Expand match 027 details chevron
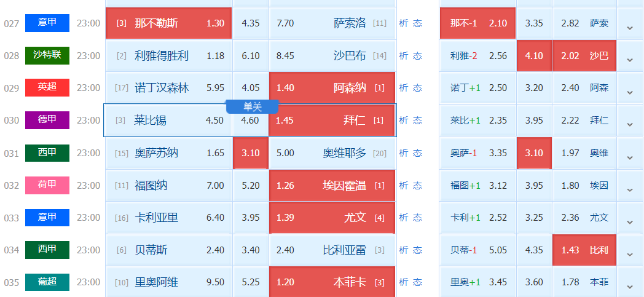644x297 pixels. pyautogui.click(x=630, y=27)
